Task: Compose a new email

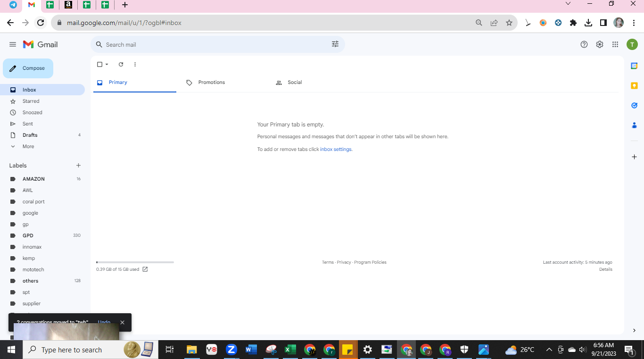Action: click(28, 68)
